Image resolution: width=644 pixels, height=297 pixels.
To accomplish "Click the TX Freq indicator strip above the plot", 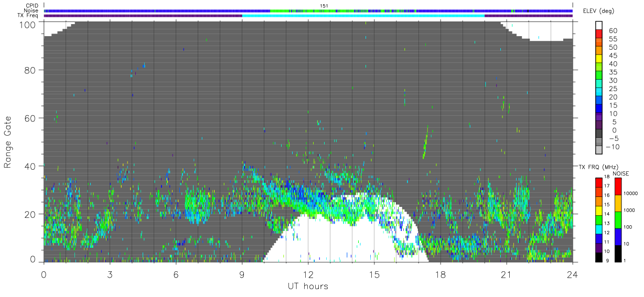I will tap(309, 16).
